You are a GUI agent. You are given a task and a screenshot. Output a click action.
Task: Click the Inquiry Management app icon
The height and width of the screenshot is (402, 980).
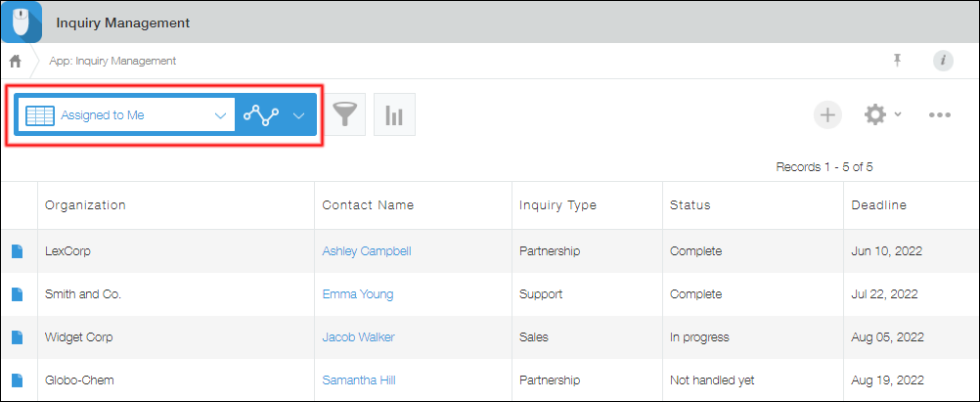point(22,22)
